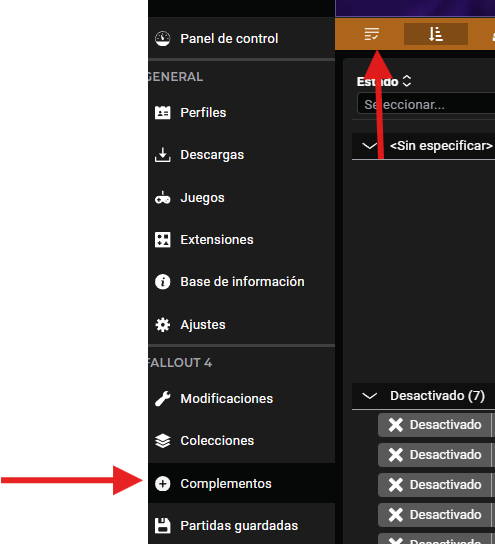The height and width of the screenshot is (544, 495).
Task: Click the Colecciones layers icon
Action: point(162,441)
